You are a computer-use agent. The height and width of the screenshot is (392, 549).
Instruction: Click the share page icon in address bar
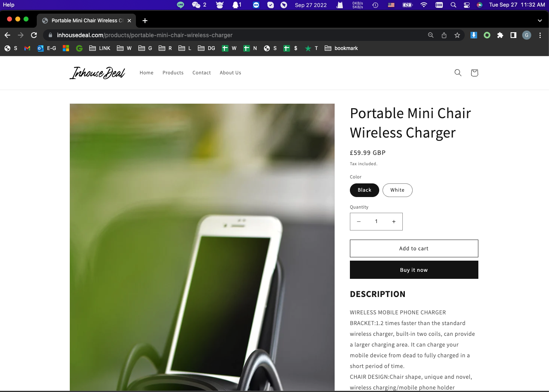pyautogui.click(x=444, y=35)
